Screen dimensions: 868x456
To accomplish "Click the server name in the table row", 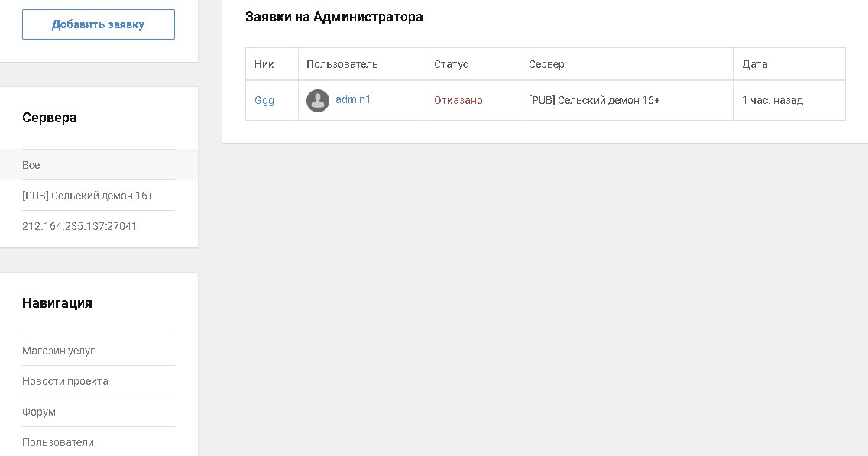I will 594,100.
